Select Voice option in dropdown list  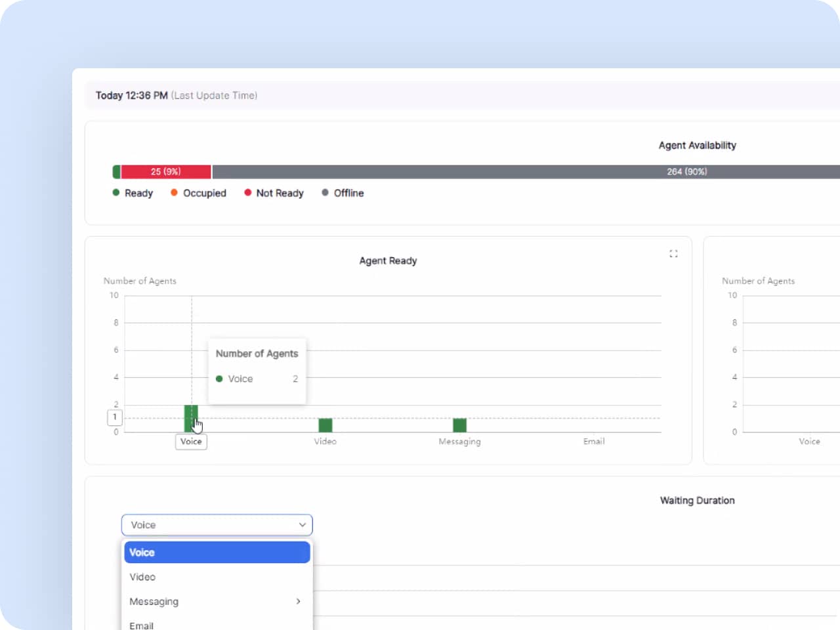[x=217, y=553]
